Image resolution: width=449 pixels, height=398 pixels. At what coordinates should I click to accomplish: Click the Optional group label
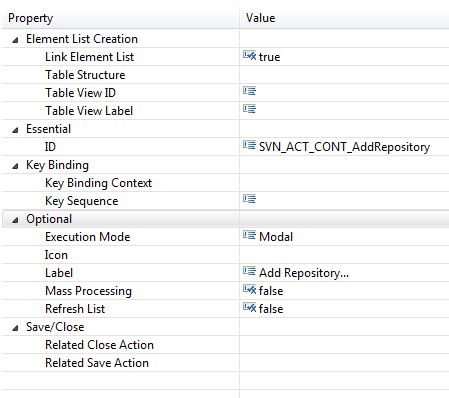pyautogui.click(x=49, y=219)
